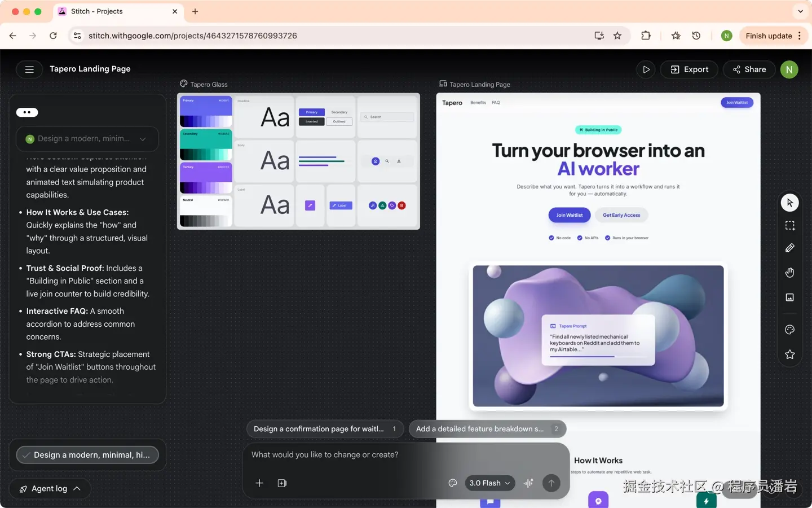The image size is (812, 508).
Task: Open browser extensions puzzle icon
Action: [646, 36]
